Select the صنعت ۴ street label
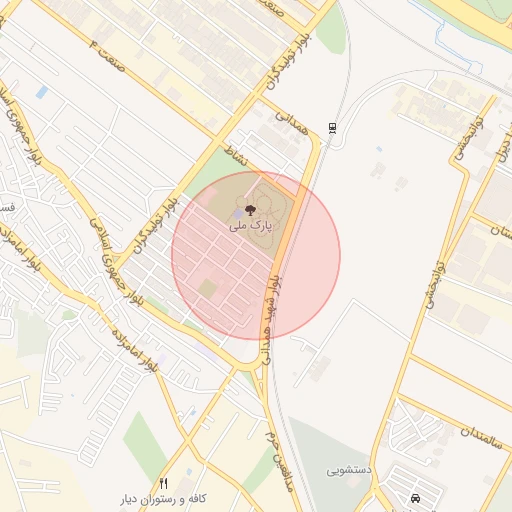Screen dimensions: 512x512 coord(107,56)
